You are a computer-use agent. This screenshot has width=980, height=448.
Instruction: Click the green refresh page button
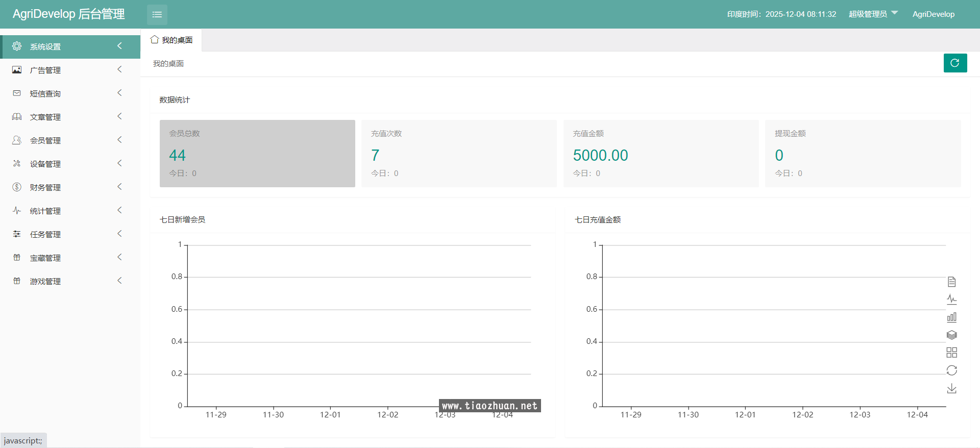point(954,63)
